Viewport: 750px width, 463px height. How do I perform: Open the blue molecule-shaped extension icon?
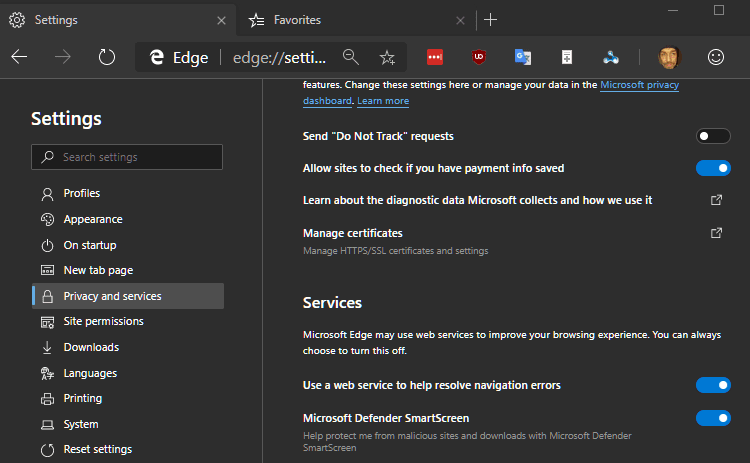[611, 57]
